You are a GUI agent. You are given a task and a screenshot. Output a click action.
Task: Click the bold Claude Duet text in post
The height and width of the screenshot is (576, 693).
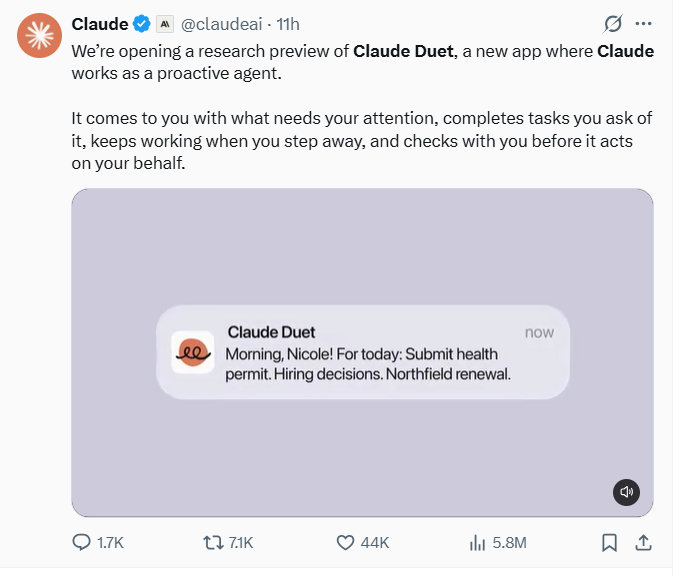point(404,51)
